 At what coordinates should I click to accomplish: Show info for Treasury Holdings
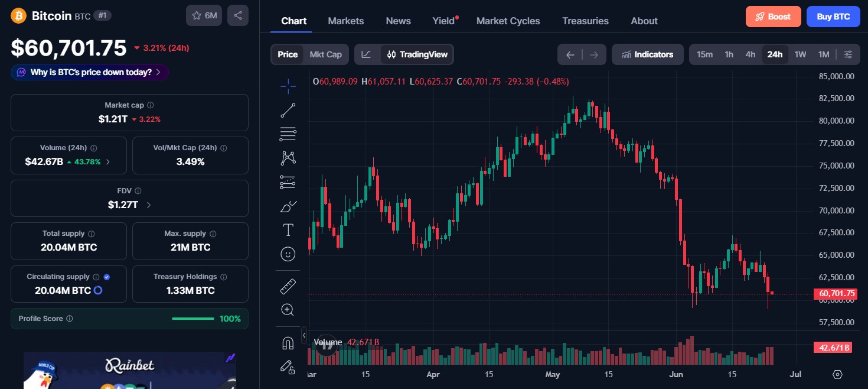pyautogui.click(x=224, y=277)
